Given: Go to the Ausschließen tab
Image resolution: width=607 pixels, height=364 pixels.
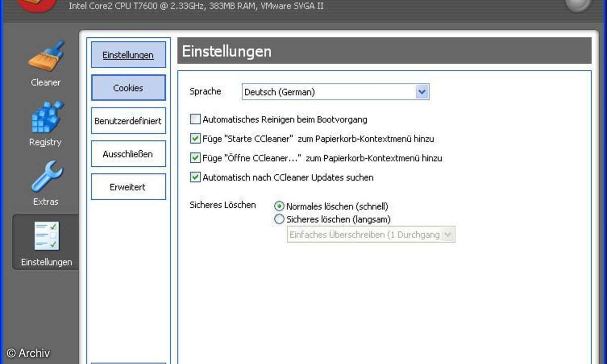Looking at the screenshot, I should pos(128,154).
